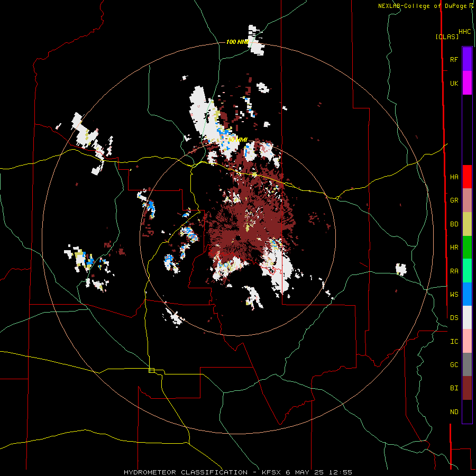This screenshot has height=476, width=476.
Task: Click the HR legend label
Action: point(454,248)
